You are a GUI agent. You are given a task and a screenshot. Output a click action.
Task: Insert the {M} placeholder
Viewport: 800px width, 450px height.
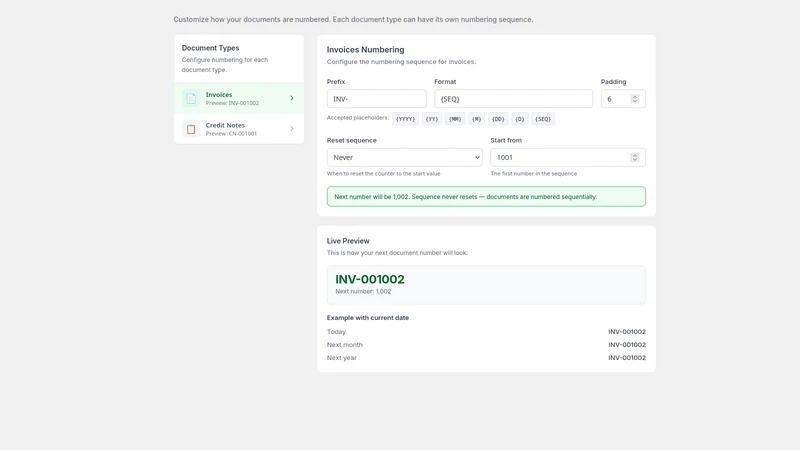[477, 119]
